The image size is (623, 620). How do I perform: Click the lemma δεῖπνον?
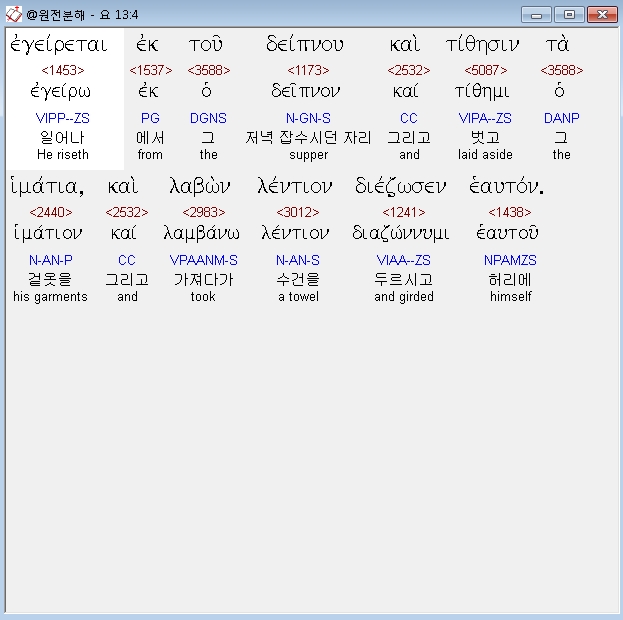click(x=306, y=91)
